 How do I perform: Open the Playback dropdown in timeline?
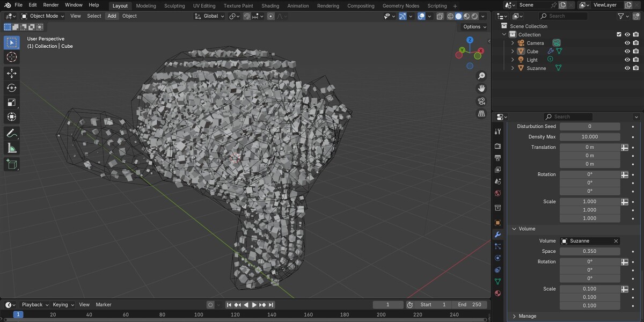point(35,305)
